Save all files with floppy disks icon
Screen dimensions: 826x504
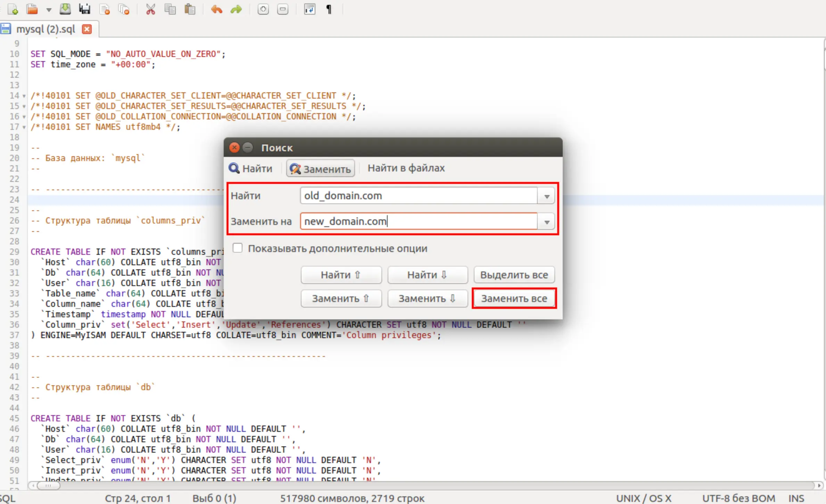pos(84,9)
